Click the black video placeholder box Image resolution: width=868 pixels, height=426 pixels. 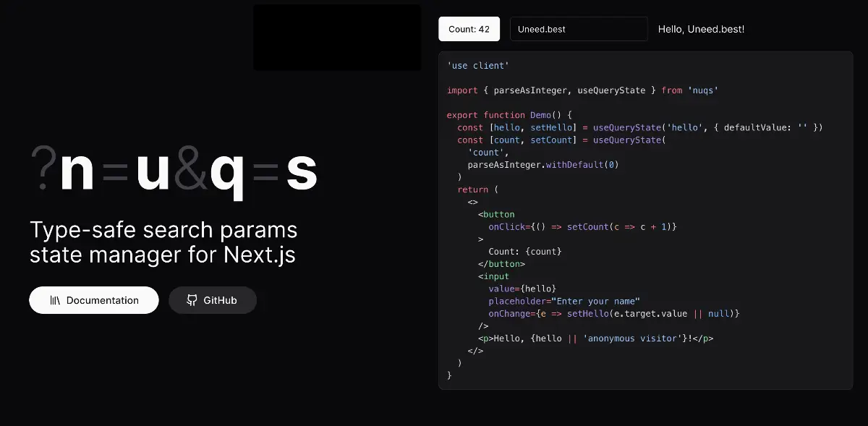tap(337, 38)
